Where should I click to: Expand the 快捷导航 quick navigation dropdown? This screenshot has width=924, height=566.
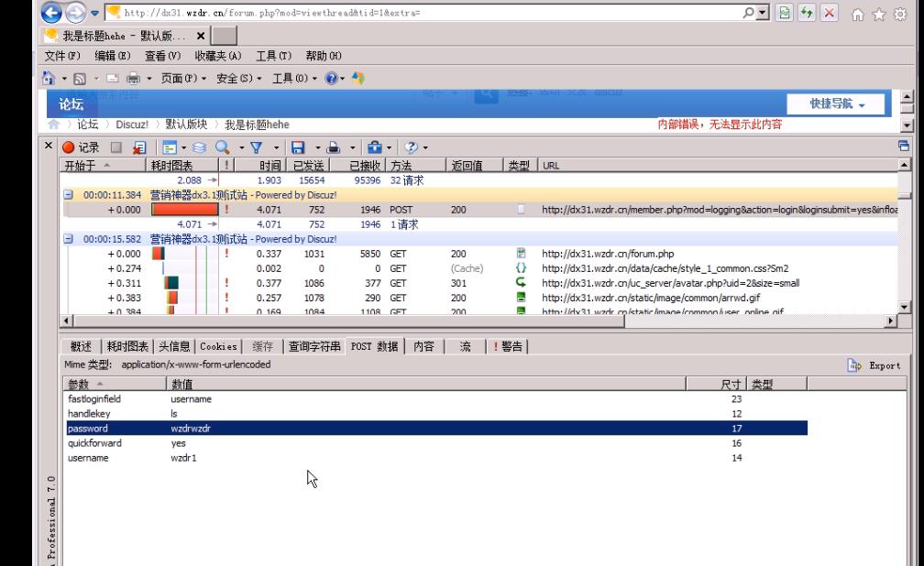(x=837, y=104)
